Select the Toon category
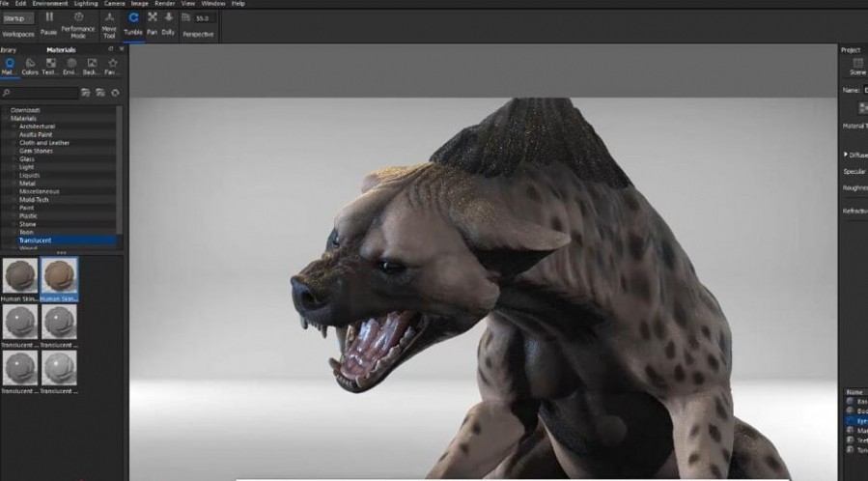Screen dimensions: 868x481 point(27,233)
